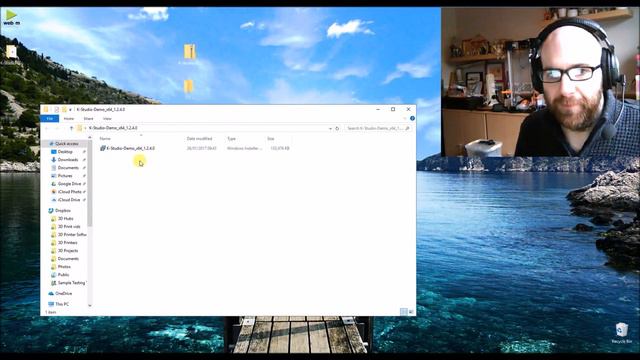Viewport: 640px width, 360px height.
Task: Open the 3D Print vids folder
Action: tap(69, 227)
